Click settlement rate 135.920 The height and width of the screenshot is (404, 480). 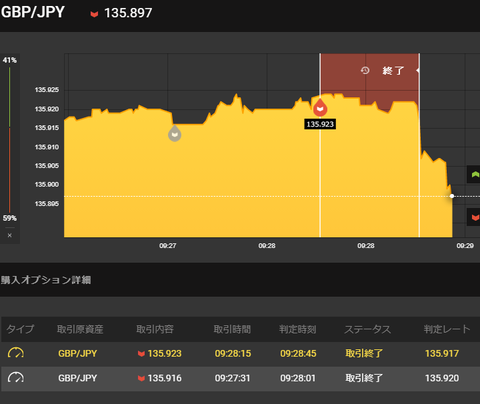442,378
